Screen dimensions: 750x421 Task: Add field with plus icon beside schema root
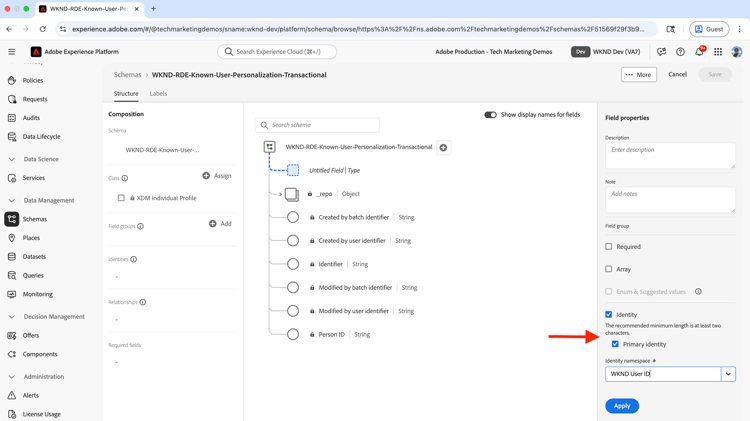pyautogui.click(x=443, y=147)
